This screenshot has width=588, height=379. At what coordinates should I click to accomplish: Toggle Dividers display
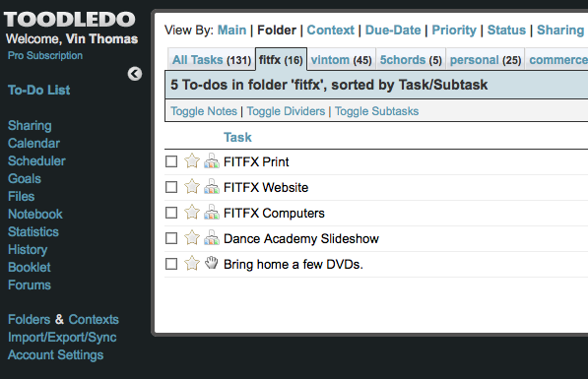(x=286, y=111)
